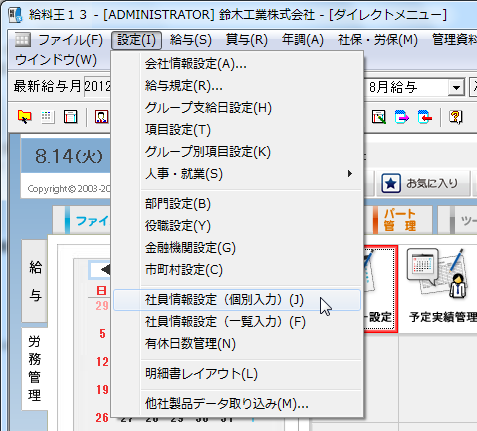Open the 給与(S) menu
This screenshot has width=477, height=431.
coord(190,40)
